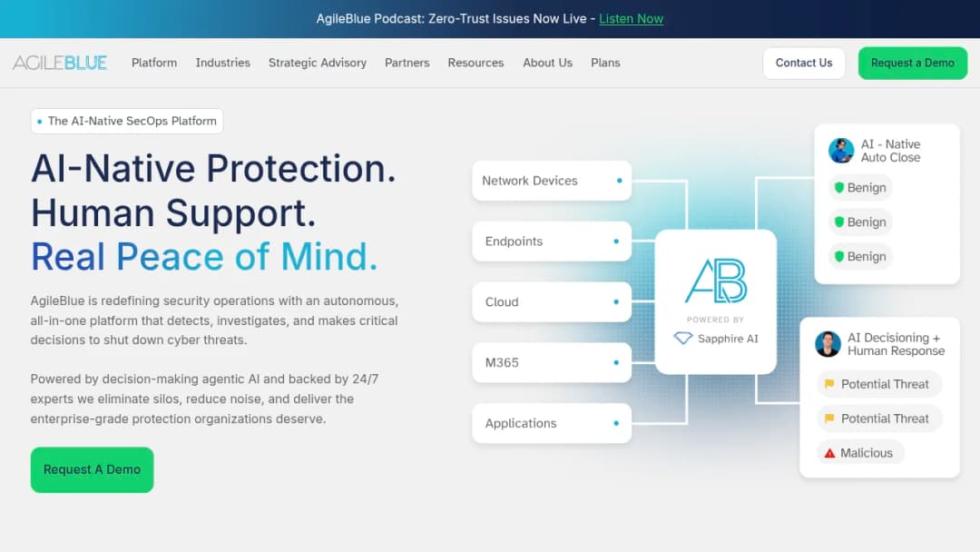Select the Endpoints card
Image resolution: width=980 pixels, height=552 pixels.
552,241
